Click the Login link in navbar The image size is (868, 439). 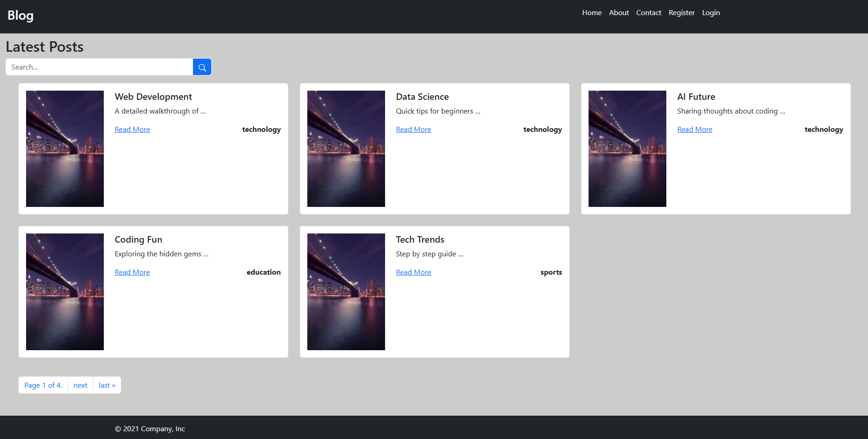711,13
